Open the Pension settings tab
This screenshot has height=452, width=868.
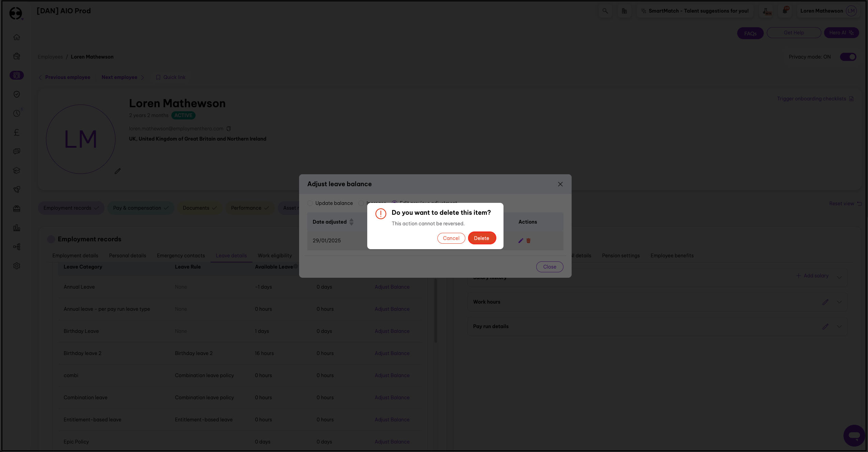[x=621, y=256]
